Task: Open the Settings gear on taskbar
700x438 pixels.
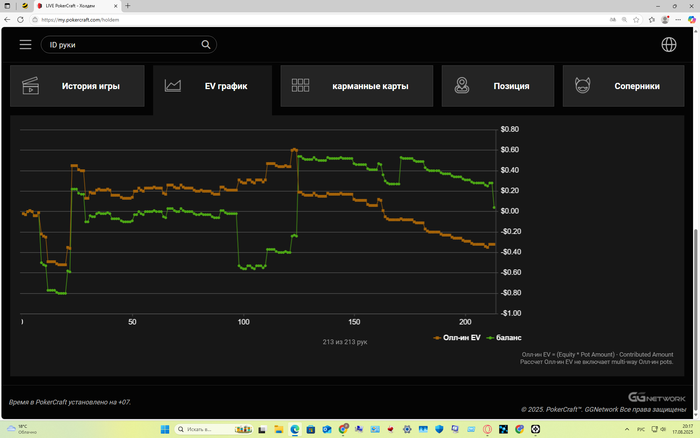Action: tap(407, 430)
